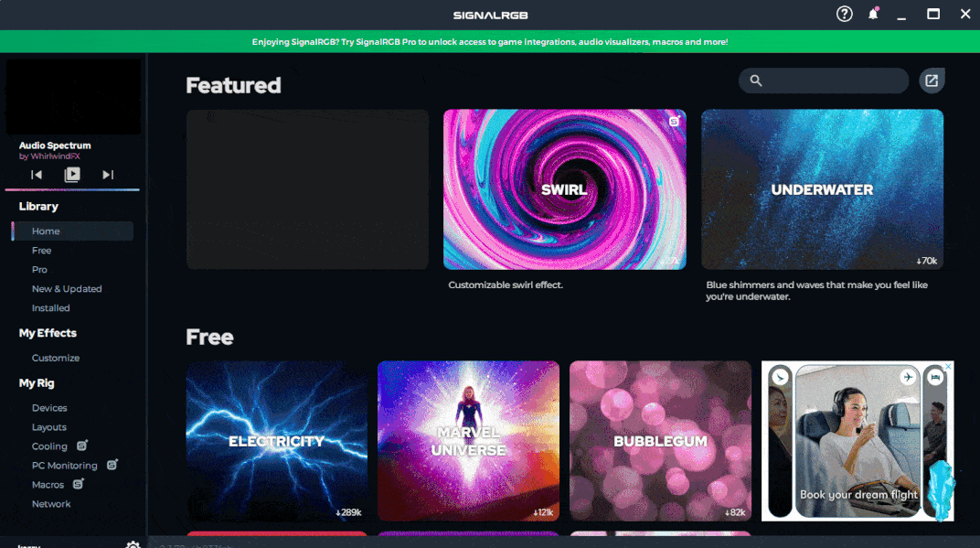Click the Library sidebar heading
The width and height of the screenshot is (980, 548).
[38, 207]
